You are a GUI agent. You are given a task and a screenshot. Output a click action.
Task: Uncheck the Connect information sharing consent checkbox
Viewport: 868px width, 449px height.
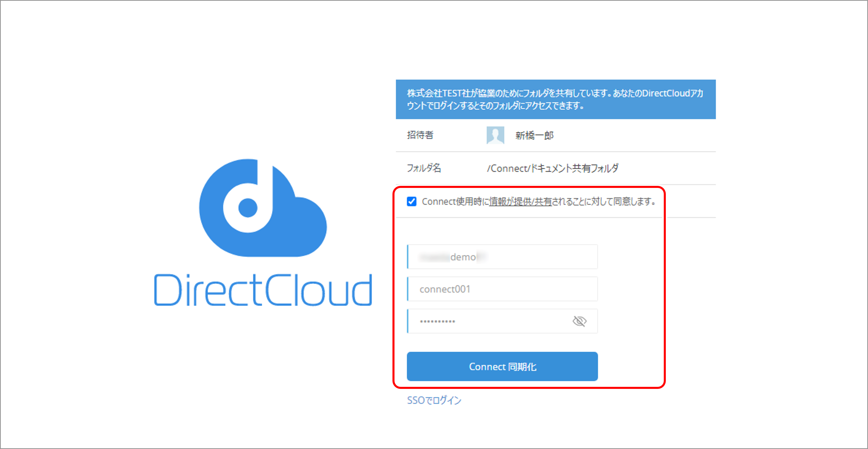pyautogui.click(x=411, y=202)
